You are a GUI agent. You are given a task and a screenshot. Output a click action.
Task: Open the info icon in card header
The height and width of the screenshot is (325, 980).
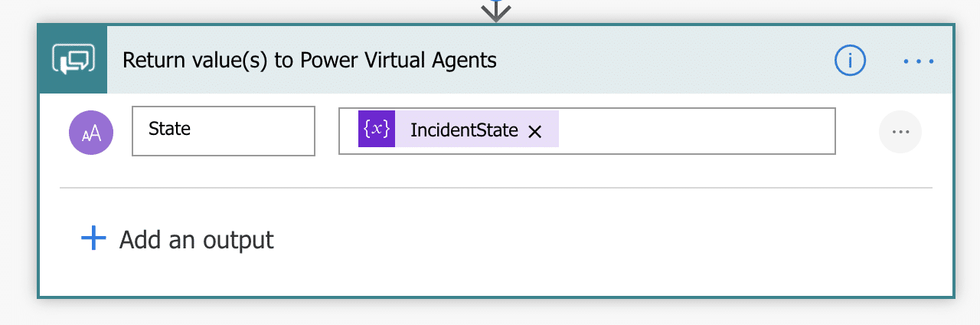(x=850, y=60)
